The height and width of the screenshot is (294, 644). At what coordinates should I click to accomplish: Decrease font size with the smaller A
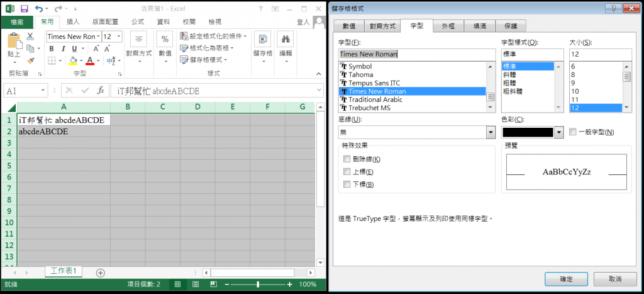pos(107,49)
